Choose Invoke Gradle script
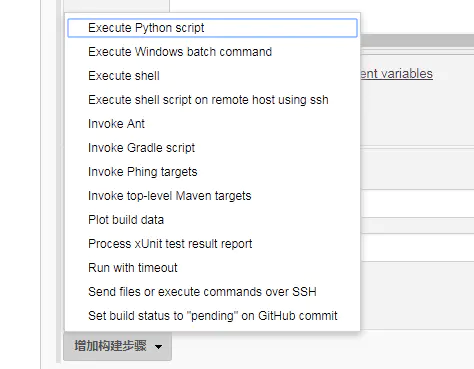Viewport: 474px width, 369px height. pos(212,148)
